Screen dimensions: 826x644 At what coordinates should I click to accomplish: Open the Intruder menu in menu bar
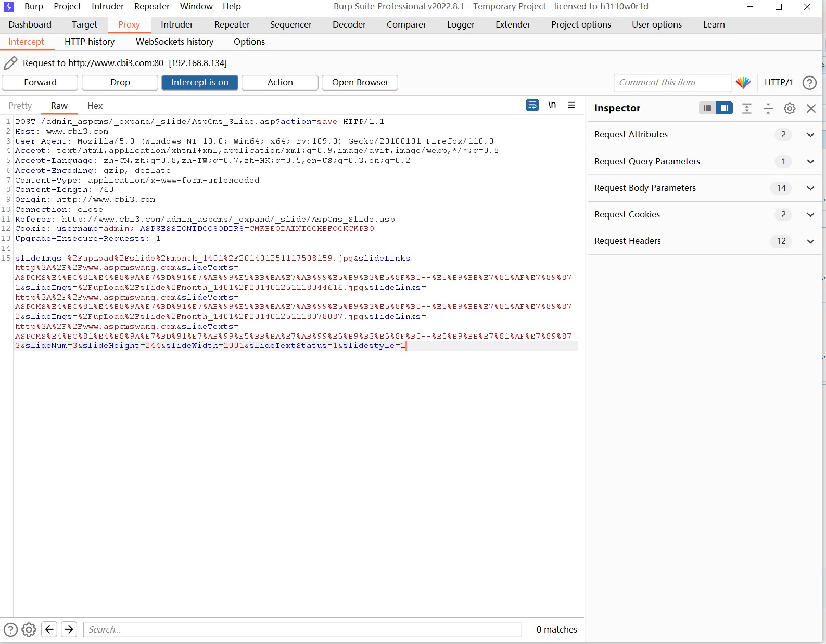pyautogui.click(x=108, y=6)
